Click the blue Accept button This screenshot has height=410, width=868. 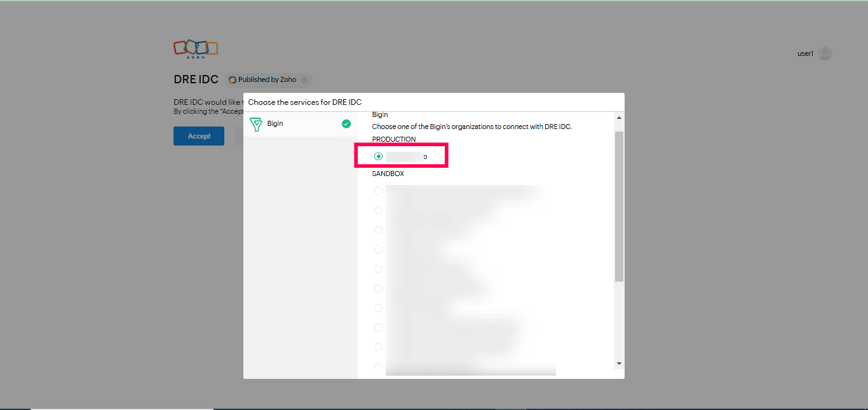[x=199, y=136]
